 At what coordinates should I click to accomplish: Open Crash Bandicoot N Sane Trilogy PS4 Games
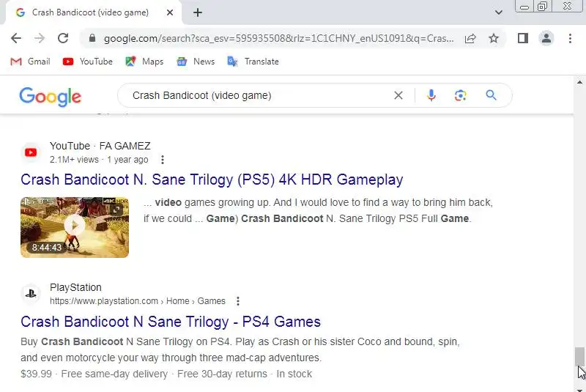(x=171, y=322)
